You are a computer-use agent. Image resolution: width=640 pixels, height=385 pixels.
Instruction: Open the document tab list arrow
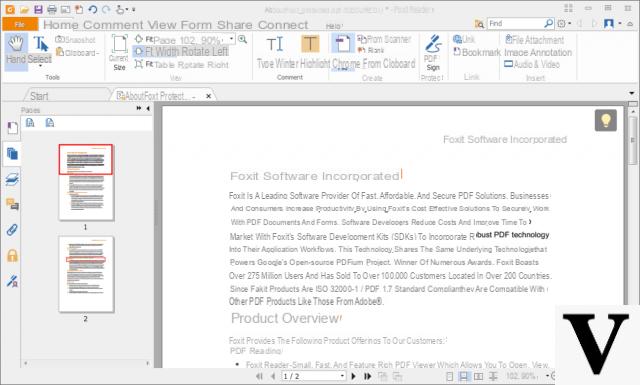[x=631, y=93]
